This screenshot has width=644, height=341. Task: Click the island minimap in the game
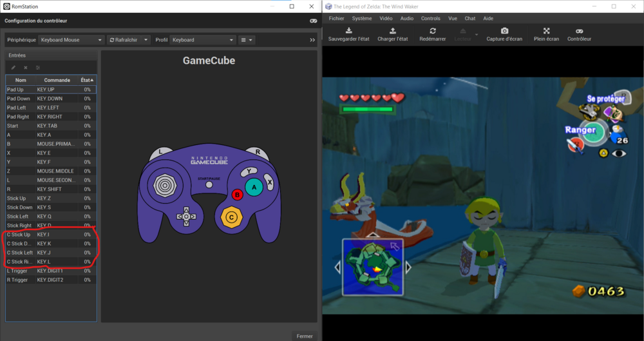(372, 267)
